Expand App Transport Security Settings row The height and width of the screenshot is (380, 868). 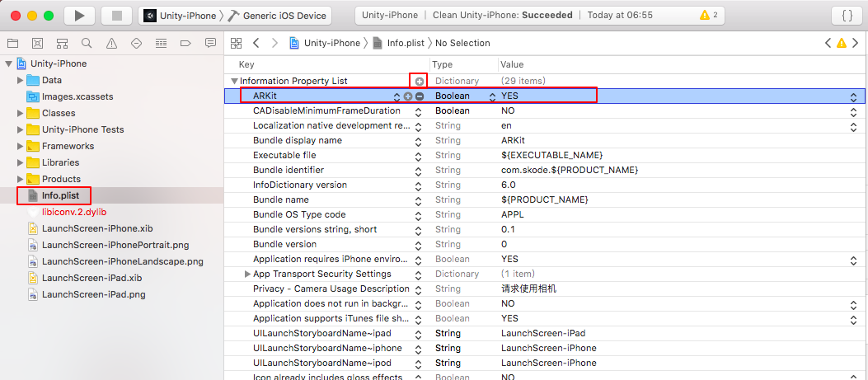point(247,274)
